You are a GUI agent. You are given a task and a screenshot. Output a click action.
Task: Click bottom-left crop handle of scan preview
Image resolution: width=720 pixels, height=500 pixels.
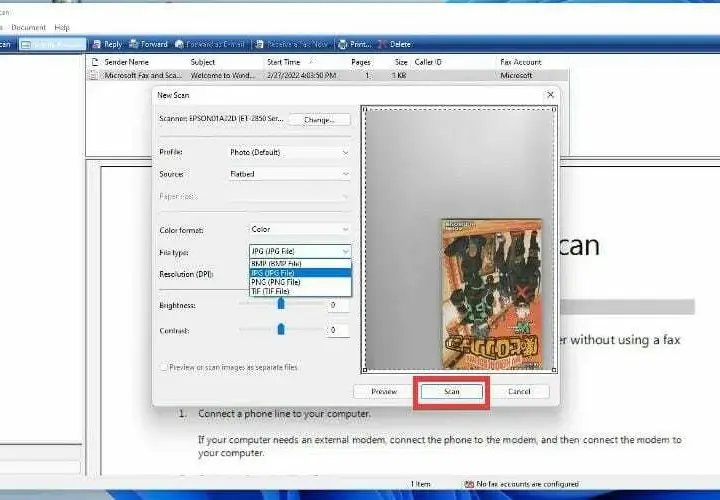point(365,370)
